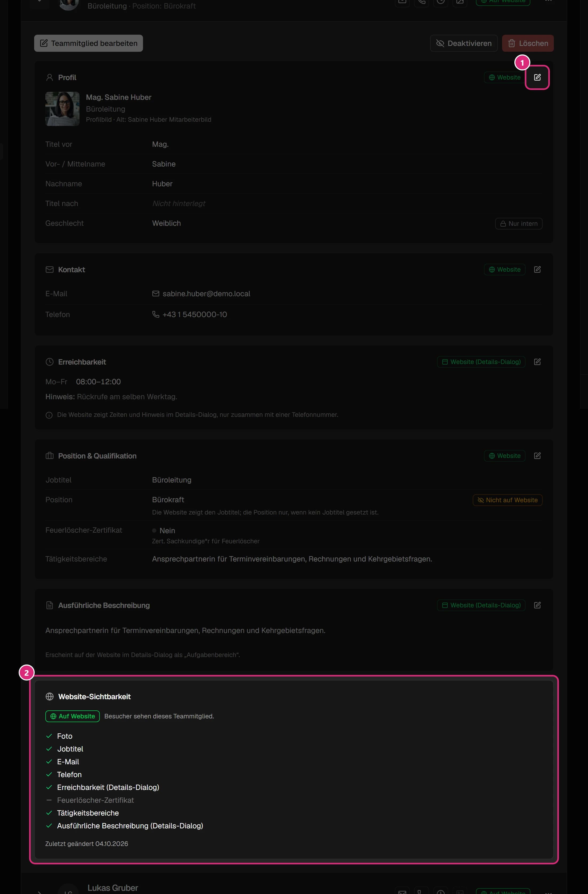Deactivate the member with Deaktivieren button
The height and width of the screenshot is (894, 588).
[x=464, y=43]
